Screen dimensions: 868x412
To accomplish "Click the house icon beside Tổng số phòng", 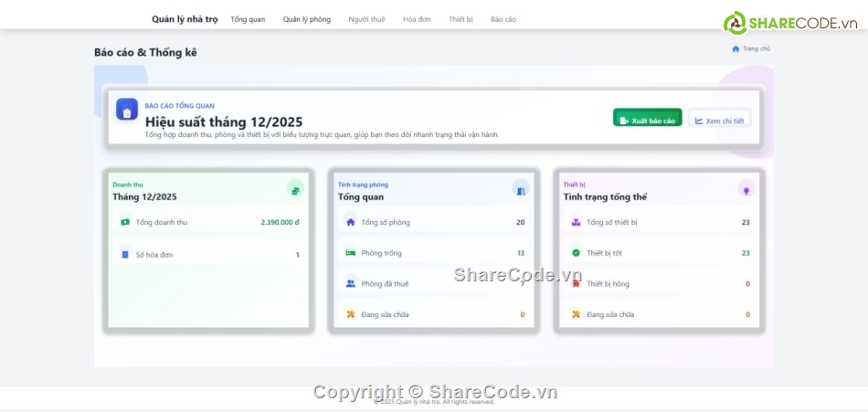I will [351, 222].
